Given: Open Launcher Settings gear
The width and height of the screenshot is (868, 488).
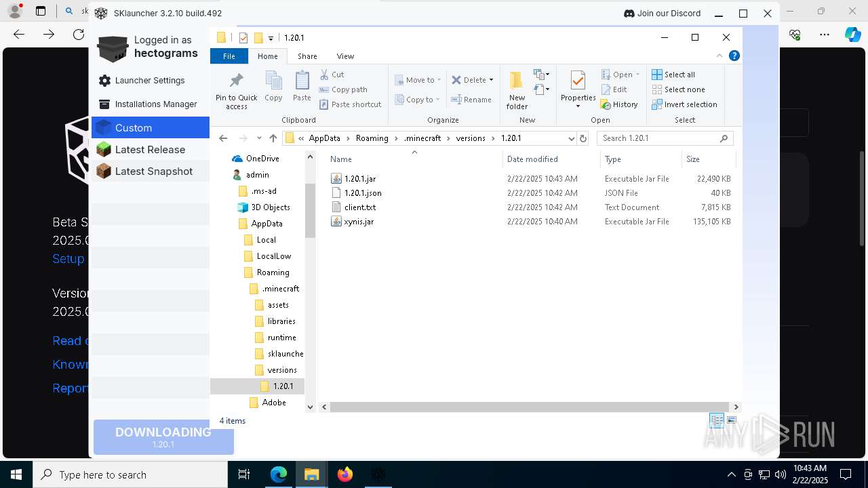Looking at the screenshot, I should (104, 81).
